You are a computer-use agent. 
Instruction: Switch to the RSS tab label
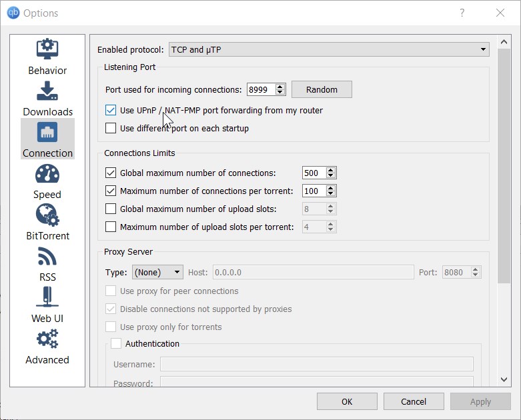point(47,277)
